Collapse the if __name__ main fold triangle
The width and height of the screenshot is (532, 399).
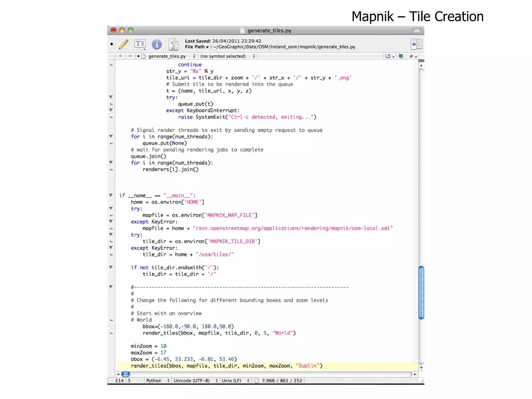(111, 195)
